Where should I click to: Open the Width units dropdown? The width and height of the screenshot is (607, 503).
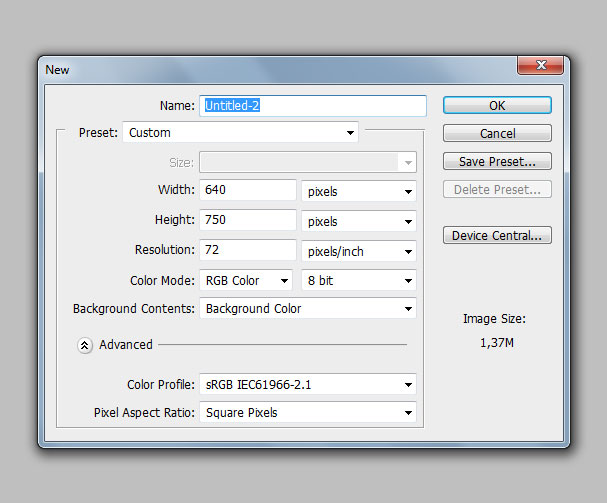pos(359,191)
